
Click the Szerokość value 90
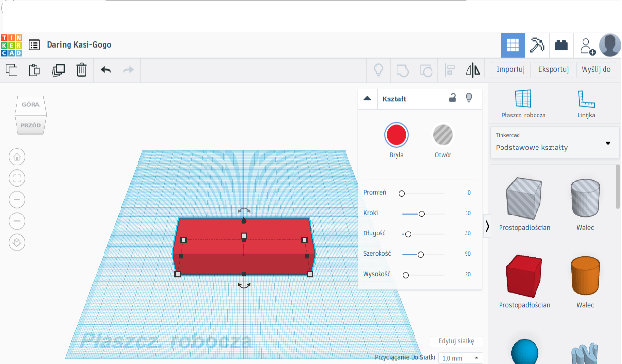click(468, 254)
